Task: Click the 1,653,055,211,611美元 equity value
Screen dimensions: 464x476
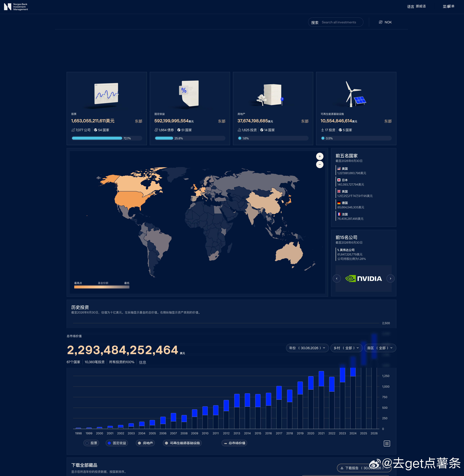Action: [93, 121]
